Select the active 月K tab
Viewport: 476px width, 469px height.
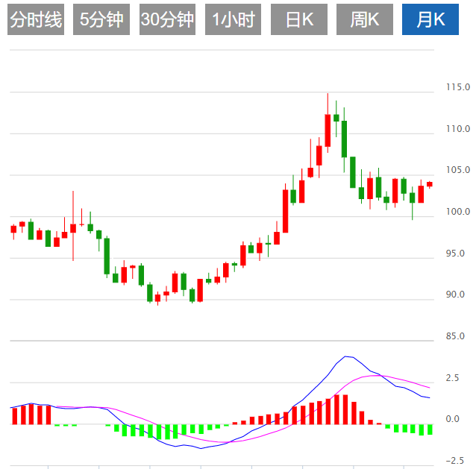pos(430,19)
